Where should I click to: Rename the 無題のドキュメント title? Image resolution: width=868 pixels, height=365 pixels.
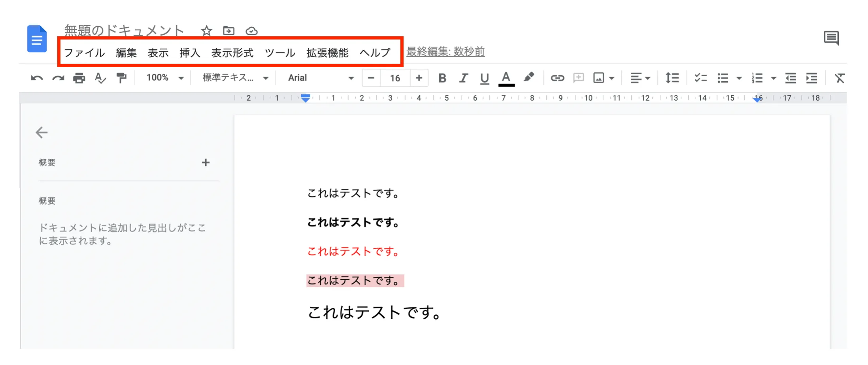[124, 30]
